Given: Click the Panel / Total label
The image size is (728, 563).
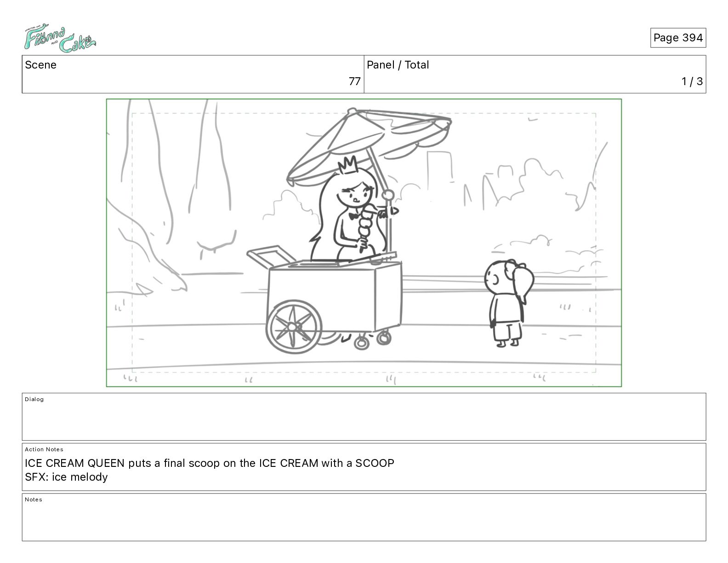Looking at the screenshot, I should (398, 65).
